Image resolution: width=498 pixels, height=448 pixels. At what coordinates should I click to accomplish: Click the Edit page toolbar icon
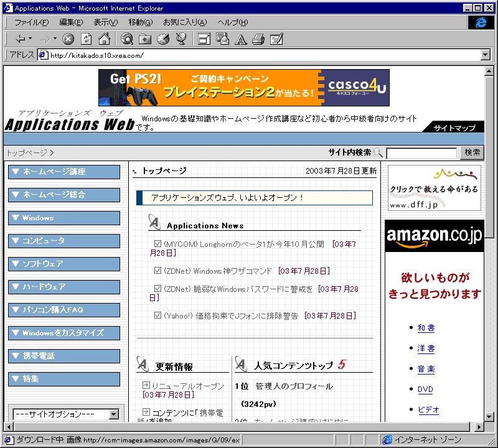(276, 39)
